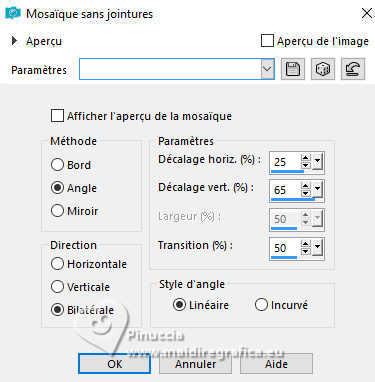Choose Horizontale direction
Viewport: 375px width, 382px height.
(x=57, y=264)
